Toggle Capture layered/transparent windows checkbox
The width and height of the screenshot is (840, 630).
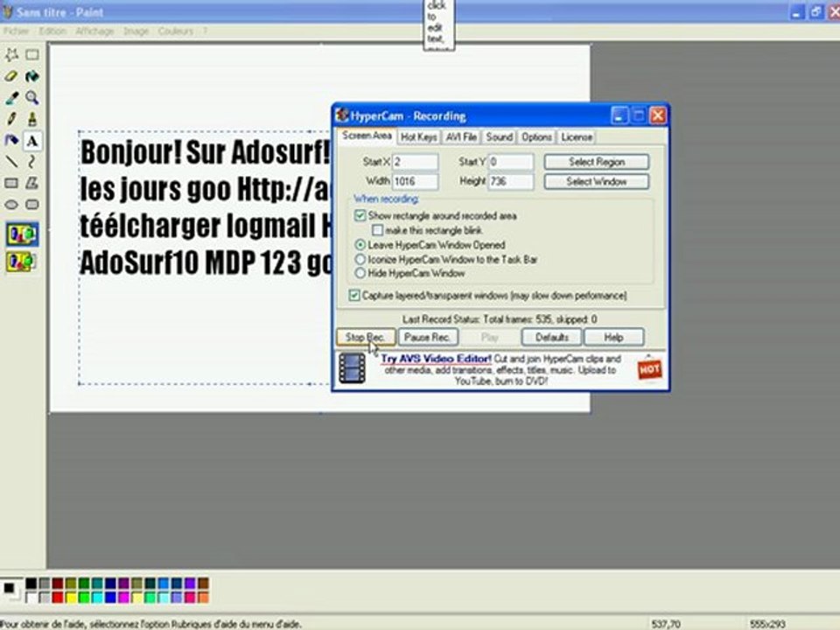click(x=354, y=295)
